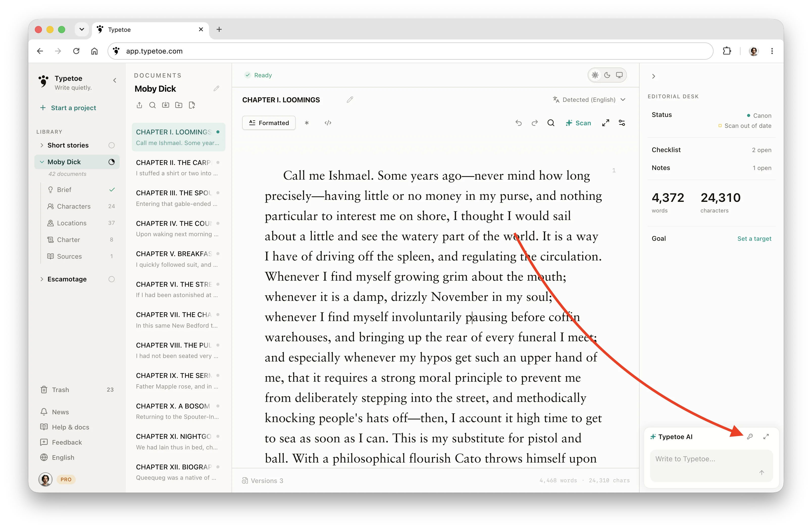Click the search documents magnifier icon
This screenshot has height=530, width=812.
pyautogui.click(x=153, y=105)
